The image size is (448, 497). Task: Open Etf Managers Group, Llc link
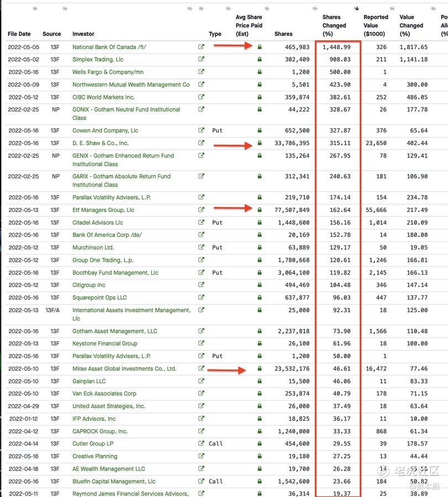pos(103,210)
